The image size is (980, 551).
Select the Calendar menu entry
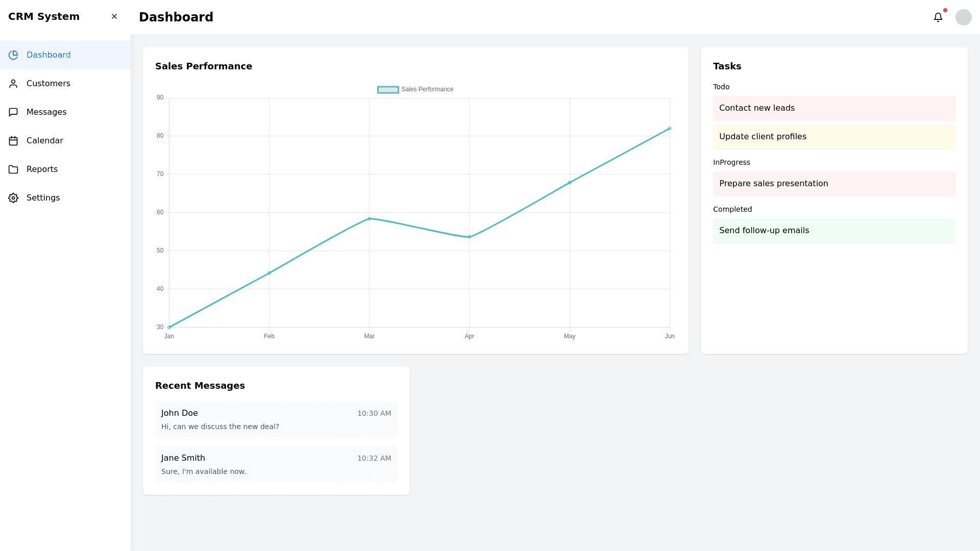45,141
